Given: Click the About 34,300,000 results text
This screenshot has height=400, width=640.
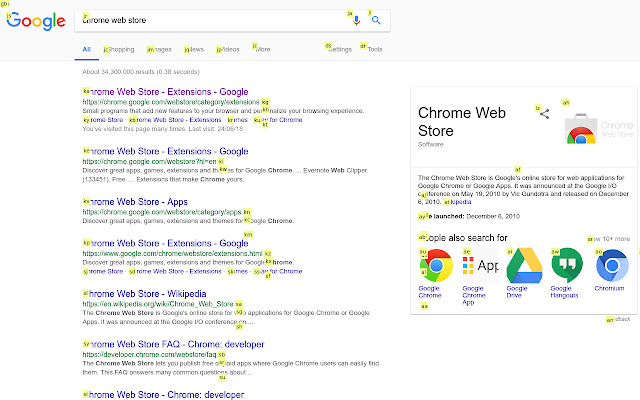Looking at the screenshot, I should click(x=141, y=72).
